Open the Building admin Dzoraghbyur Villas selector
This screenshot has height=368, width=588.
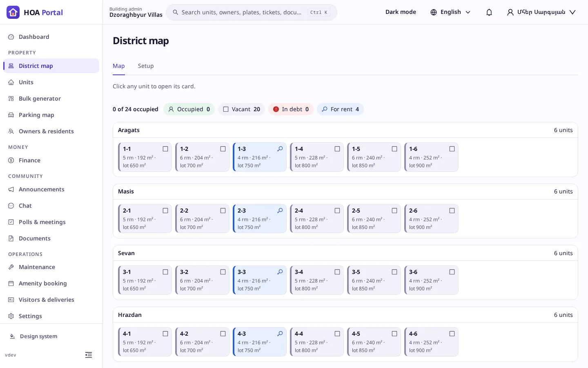(136, 12)
